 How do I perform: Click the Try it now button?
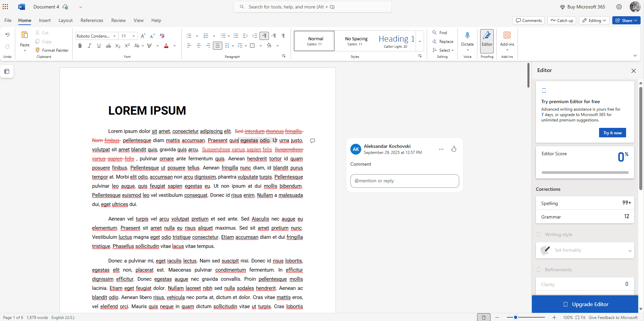click(612, 133)
